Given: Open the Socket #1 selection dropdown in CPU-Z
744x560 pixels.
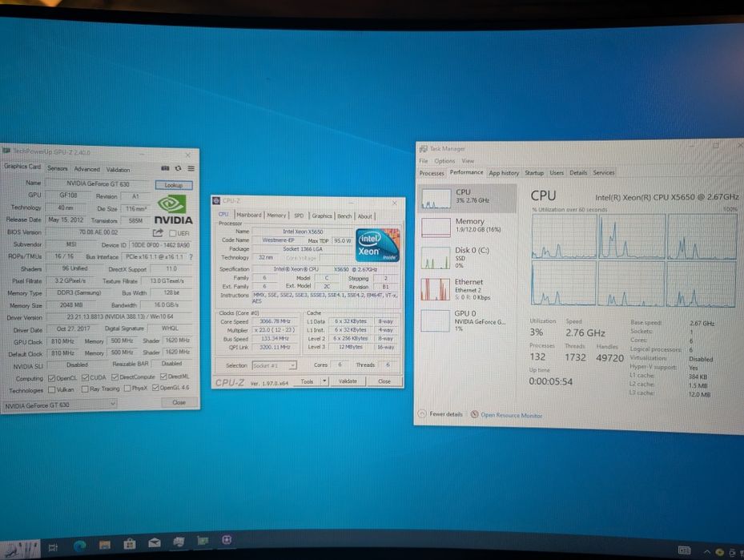Looking at the screenshot, I should 274,365.
